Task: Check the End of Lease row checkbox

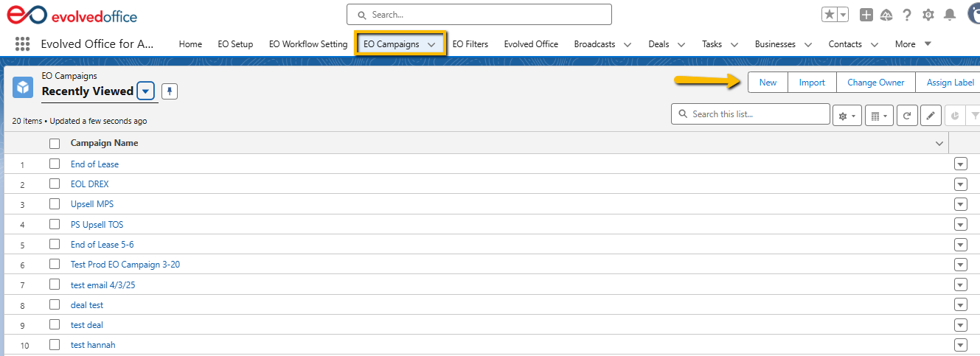Action: tap(55, 164)
